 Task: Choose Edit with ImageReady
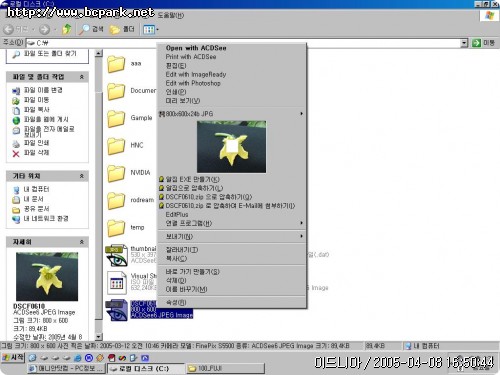pyautogui.click(x=232, y=74)
